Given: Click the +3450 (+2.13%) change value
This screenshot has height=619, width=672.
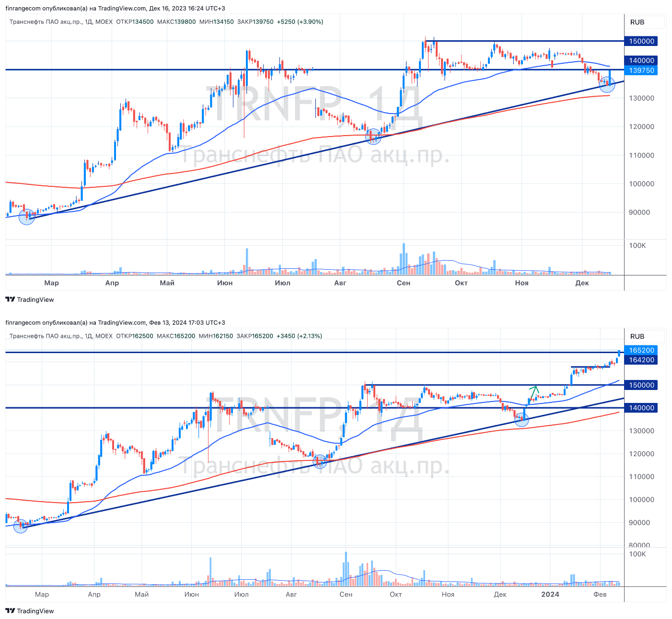Looking at the screenshot, I should click(300, 336).
